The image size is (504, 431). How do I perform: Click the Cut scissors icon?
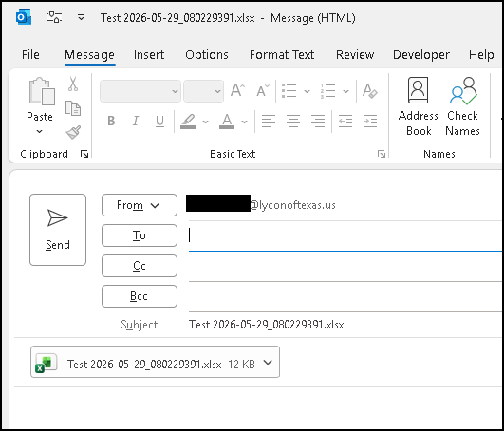coord(73,84)
